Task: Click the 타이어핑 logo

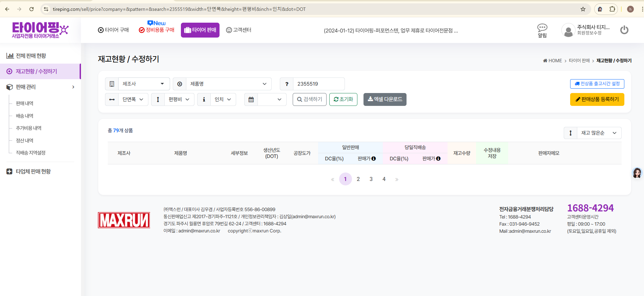Action: [40, 30]
